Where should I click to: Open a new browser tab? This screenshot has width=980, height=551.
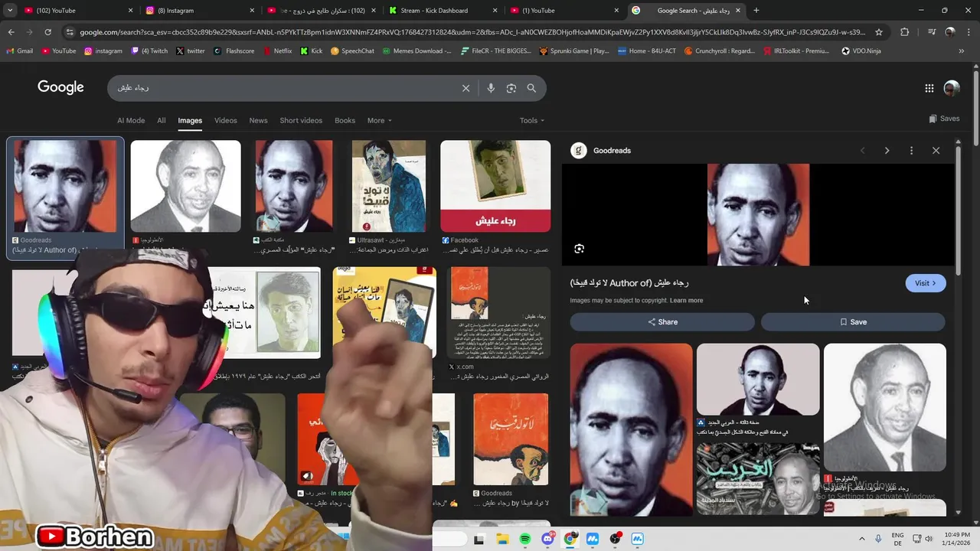point(756,10)
